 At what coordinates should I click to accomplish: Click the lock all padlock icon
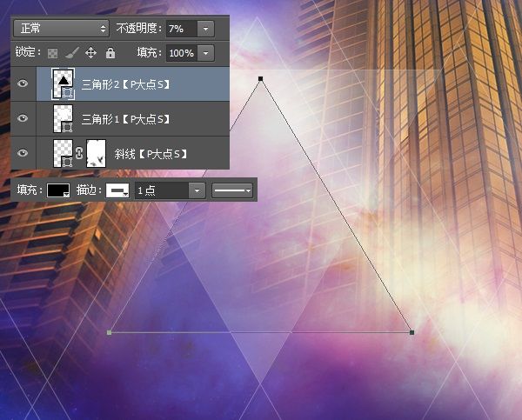pyautogui.click(x=110, y=53)
